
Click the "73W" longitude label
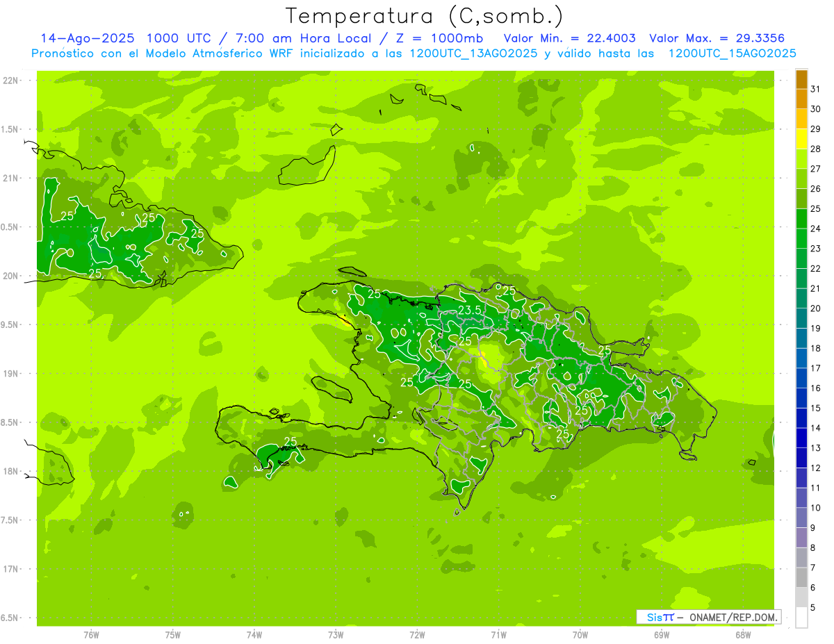click(336, 634)
